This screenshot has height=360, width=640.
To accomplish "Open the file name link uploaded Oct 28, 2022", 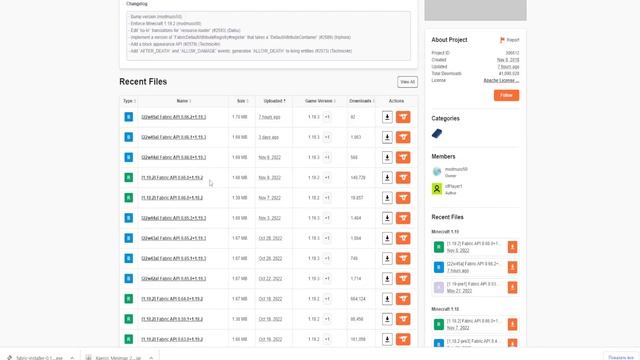I will pyautogui.click(x=173, y=238).
